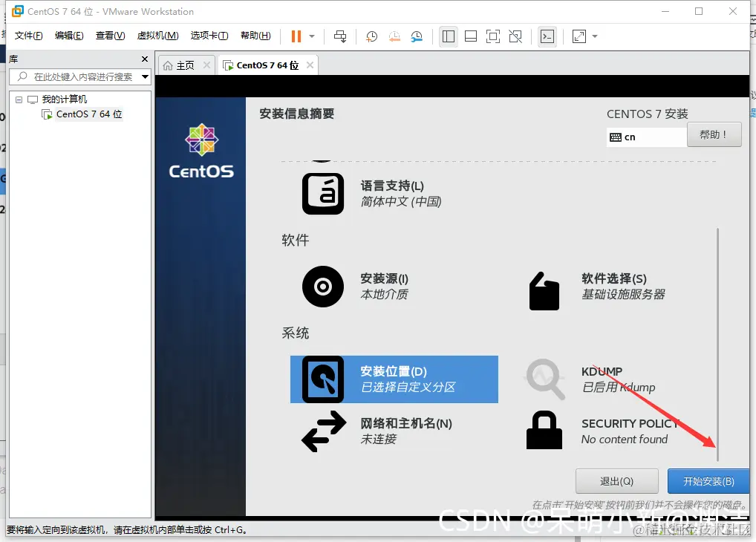This screenshot has height=542, width=756.
Task: Click the VMware Workstation title bar icon
Action: tap(17, 11)
